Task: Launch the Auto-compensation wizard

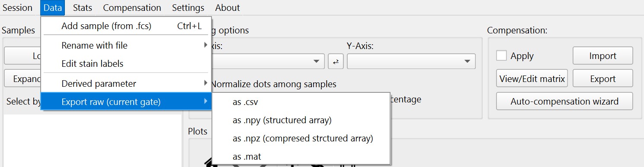Action: coord(564,101)
